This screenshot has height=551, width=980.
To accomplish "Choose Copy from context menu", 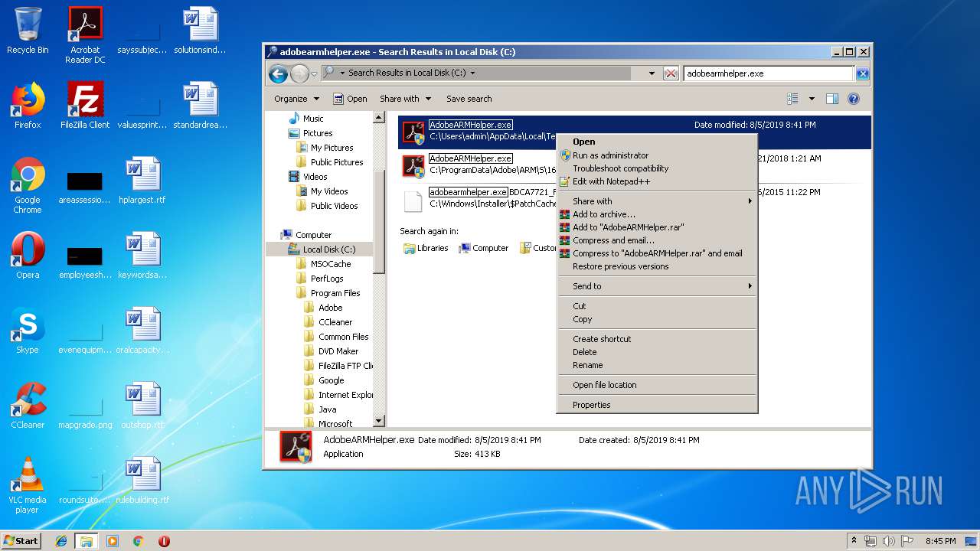I will pyautogui.click(x=657, y=319).
